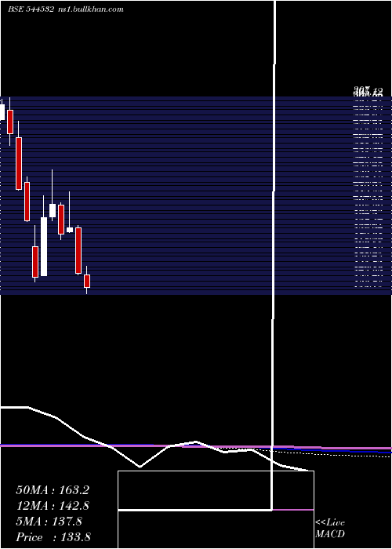Viewport: 392px width, 549px height.
Task: Click the ns1.bullkhan.com site label
Action: point(91,9)
